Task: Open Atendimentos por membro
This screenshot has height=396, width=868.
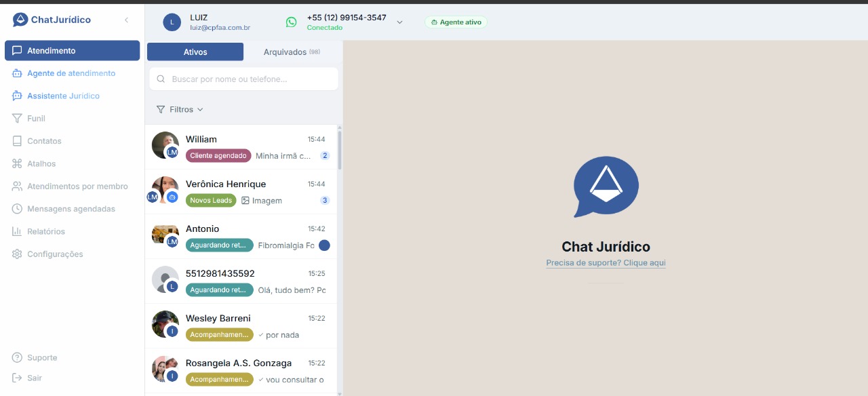Action: pos(78,186)
